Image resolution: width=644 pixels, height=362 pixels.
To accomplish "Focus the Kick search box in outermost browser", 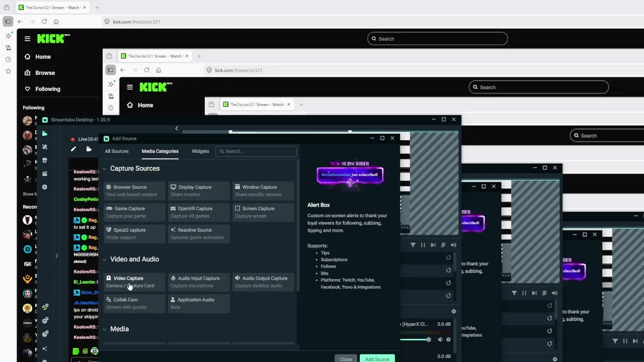I will 438,39.
